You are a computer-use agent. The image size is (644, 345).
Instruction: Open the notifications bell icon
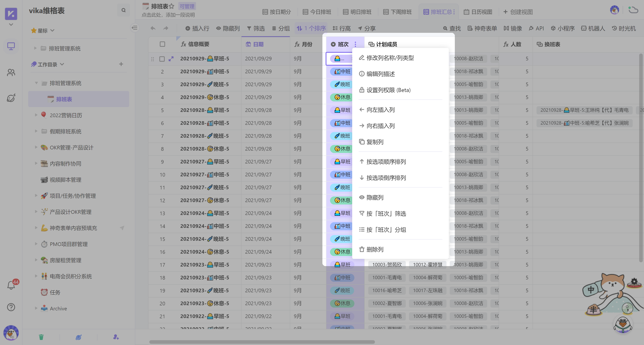[11, 285]
